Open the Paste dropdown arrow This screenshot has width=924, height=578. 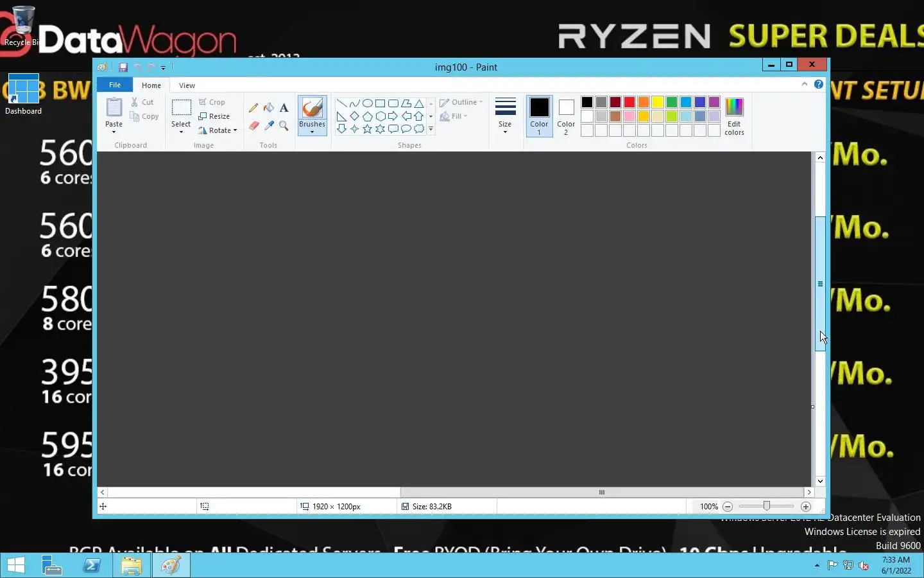click(114, 132)
